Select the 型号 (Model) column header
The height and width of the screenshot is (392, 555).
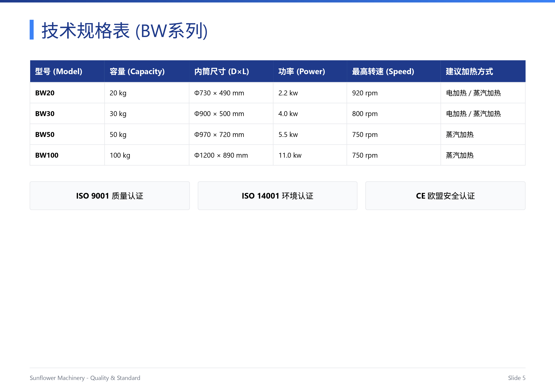[67, 71]
